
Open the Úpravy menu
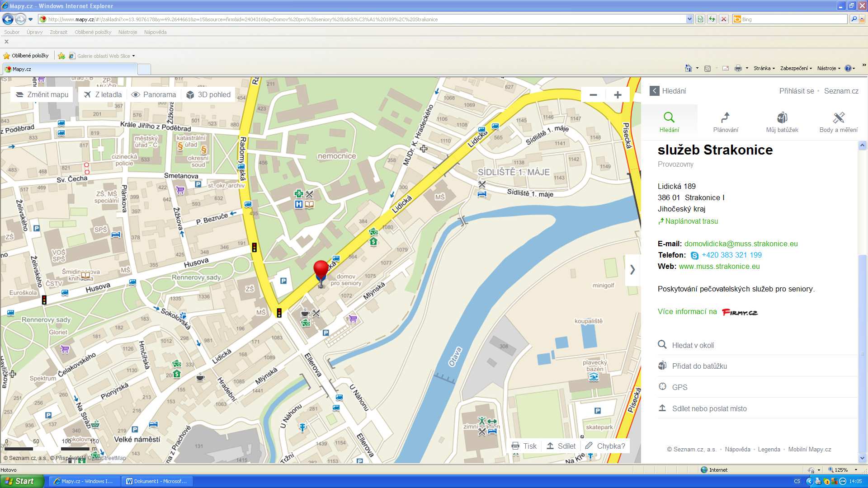[x=34, y=32]
